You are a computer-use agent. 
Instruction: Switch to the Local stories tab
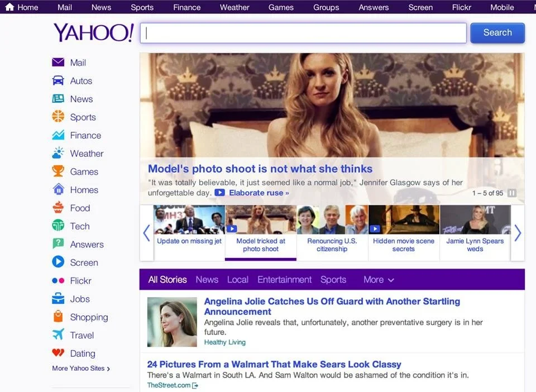tap(238, 280)
